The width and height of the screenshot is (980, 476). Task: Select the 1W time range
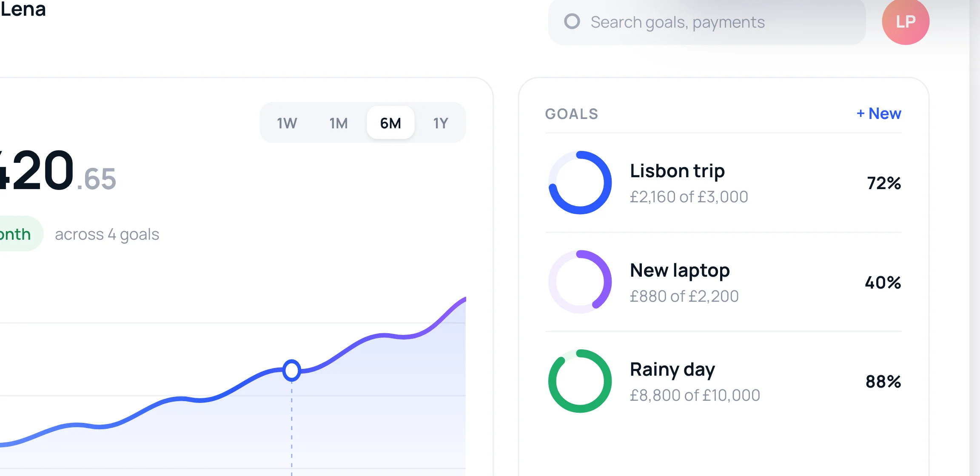tap(287, 123)
